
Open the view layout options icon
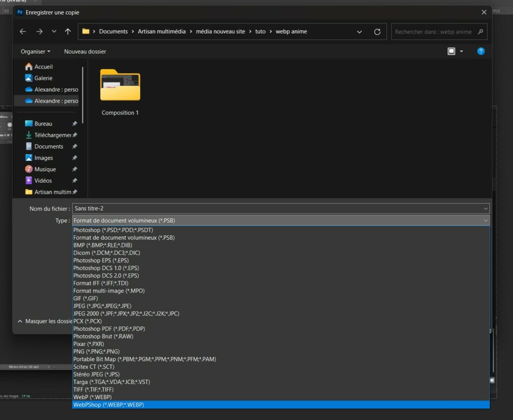pos(451,51)
